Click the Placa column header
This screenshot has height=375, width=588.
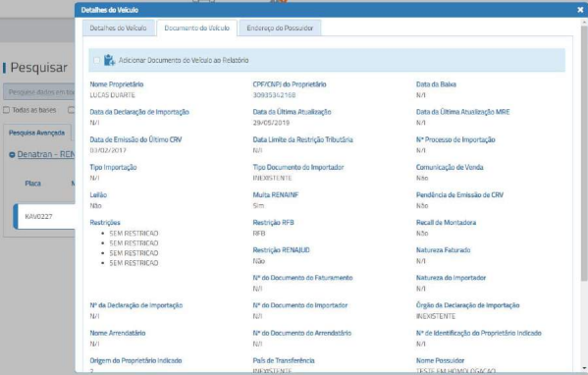pyautogui.click(x=33, y=184)
